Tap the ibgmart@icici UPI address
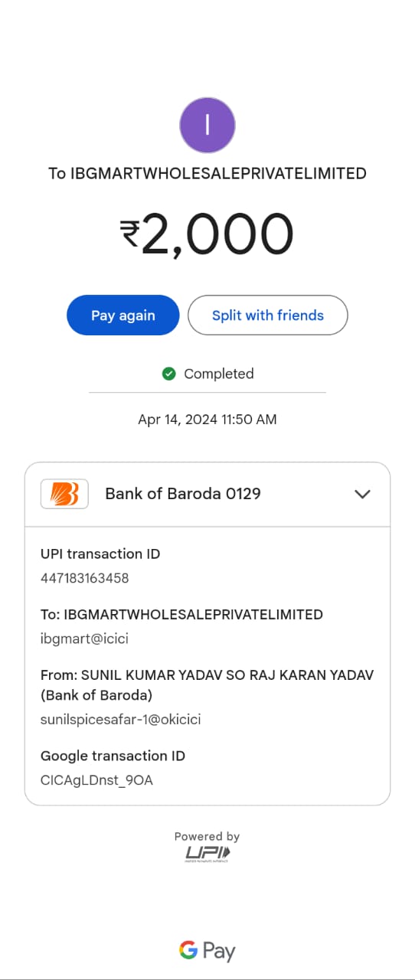 pyautogui.click(x=80, y=638)
